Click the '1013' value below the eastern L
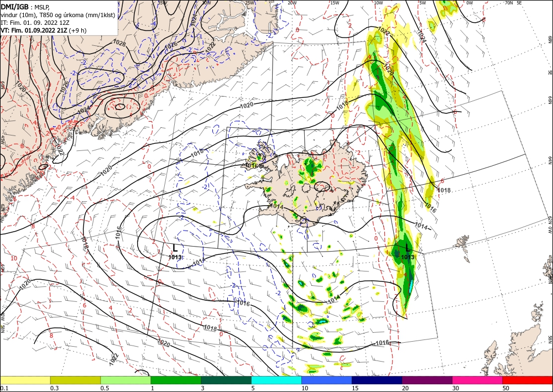553x392 pixels. coord(408,257)
